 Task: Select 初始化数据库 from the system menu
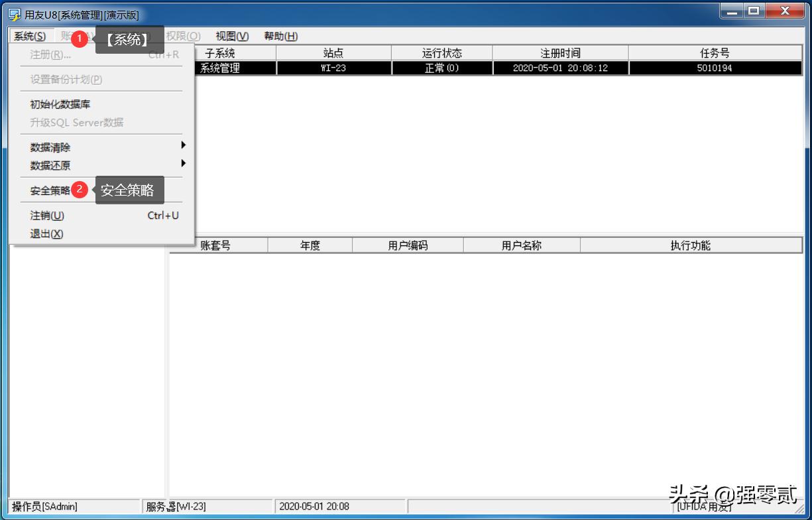tap(58, 104)
